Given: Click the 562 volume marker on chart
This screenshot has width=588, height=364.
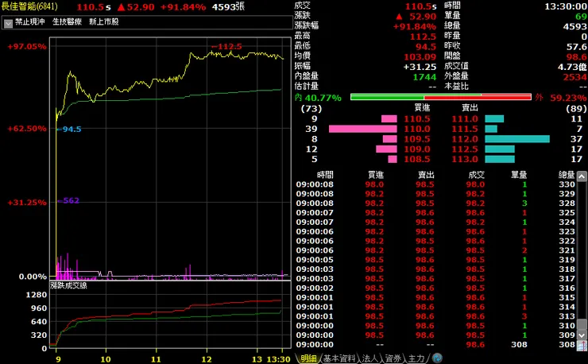Looking at the screenshot, I should [x=69, y=201].
